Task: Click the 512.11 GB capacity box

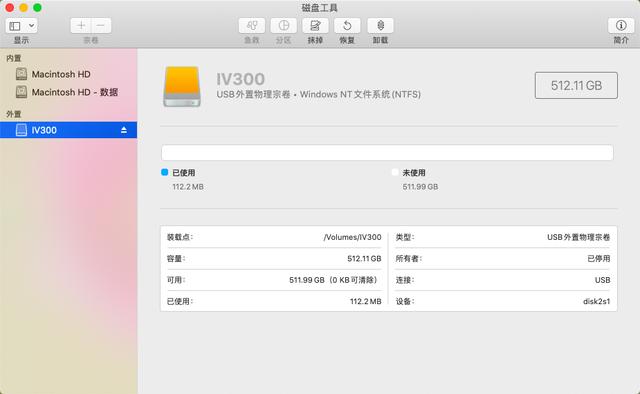Action: [576, 85]
